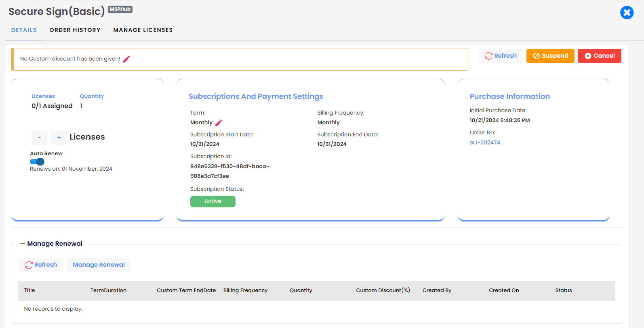Click the MSPHub badge
The height and width of the screenshot is (328, 644).
pos(120,9)
